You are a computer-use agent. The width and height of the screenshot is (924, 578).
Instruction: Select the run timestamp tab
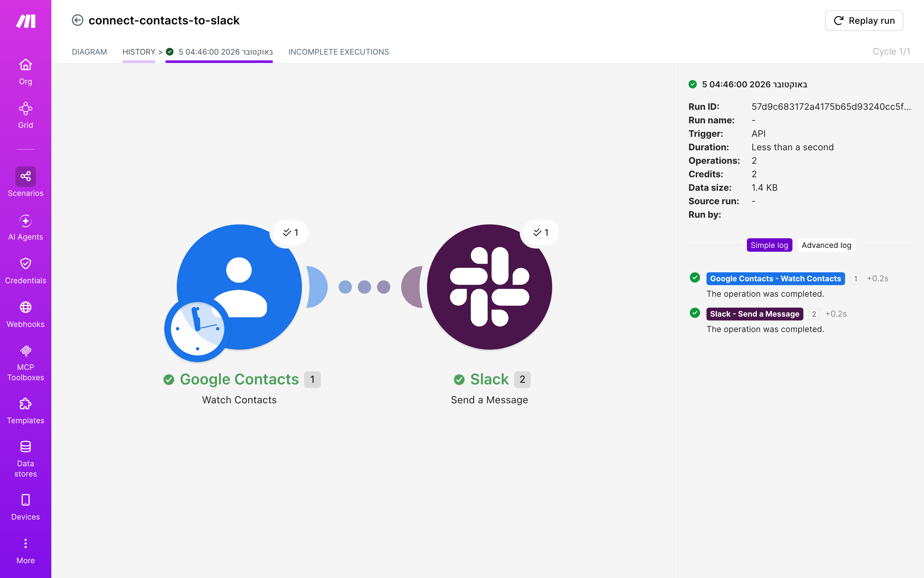coord(219,52)
